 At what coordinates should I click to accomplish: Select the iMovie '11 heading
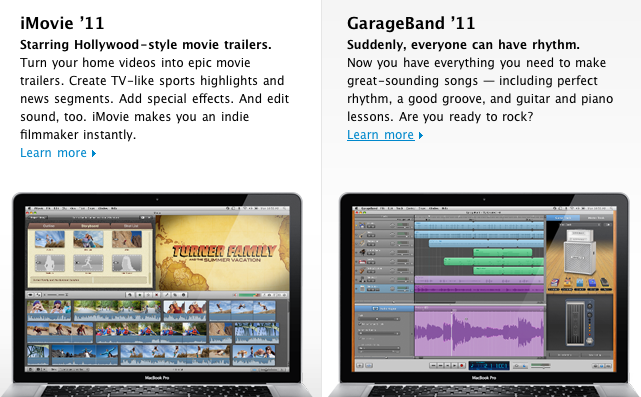[62, 23]
